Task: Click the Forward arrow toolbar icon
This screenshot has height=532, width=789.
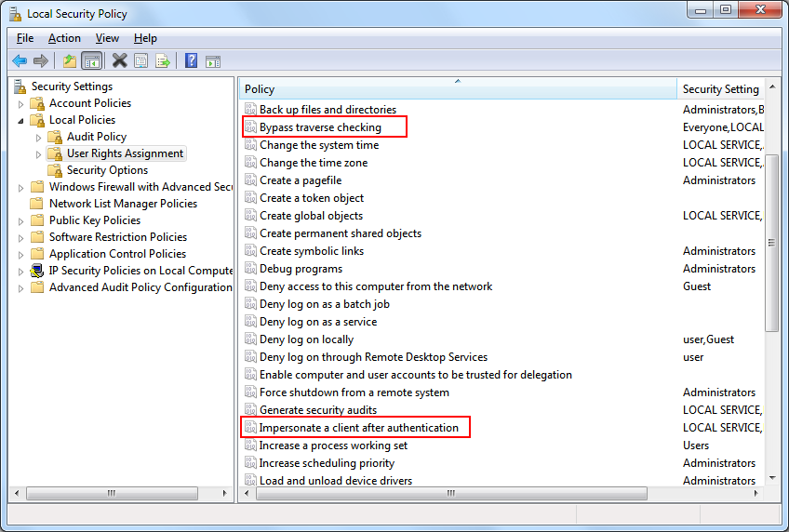Action: [41, 61]
